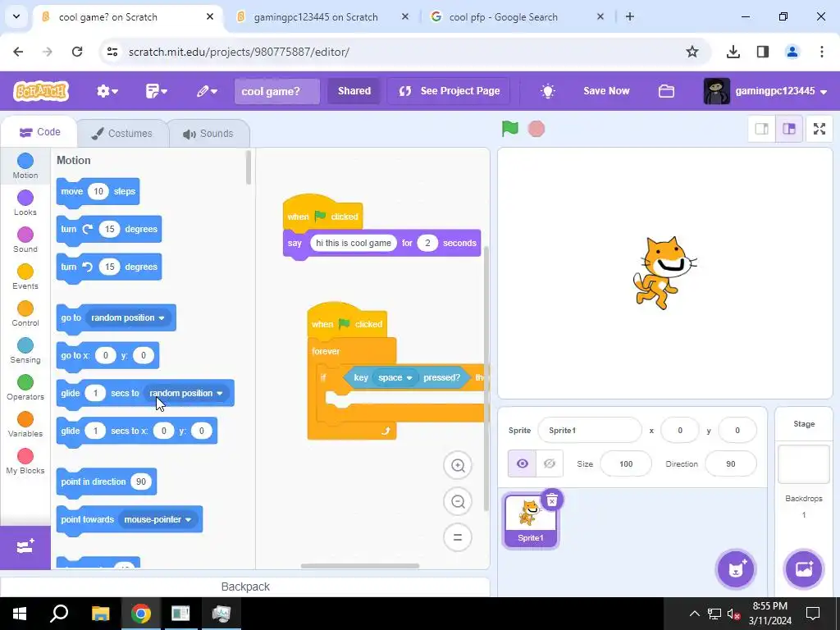This screenshot has height=630, width=840.
Task: Open the File menu icon
Action: (x=156, y=91)
